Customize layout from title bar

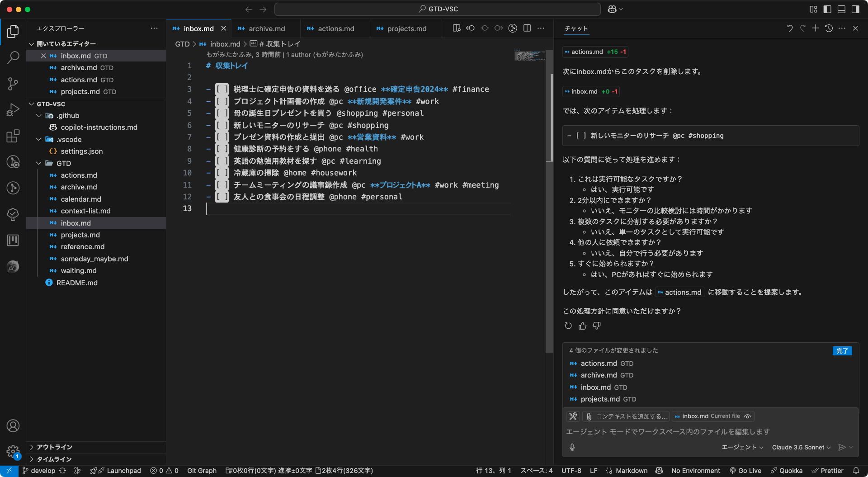[x=814, y=9]
